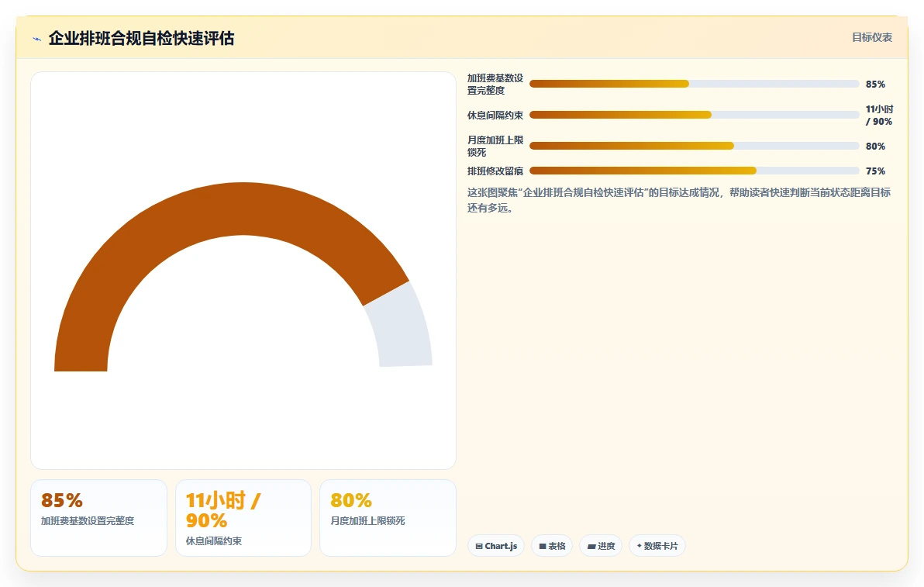Click the 75% value beside the progress bar

[875, 171]
